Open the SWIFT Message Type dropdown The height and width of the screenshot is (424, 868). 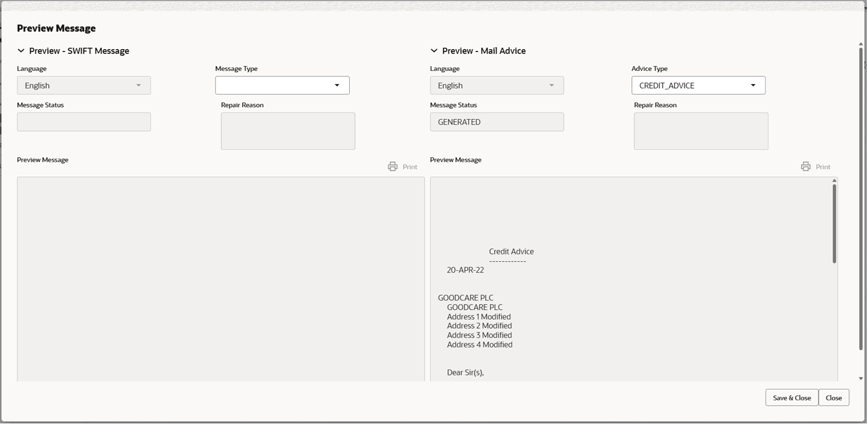282,85
